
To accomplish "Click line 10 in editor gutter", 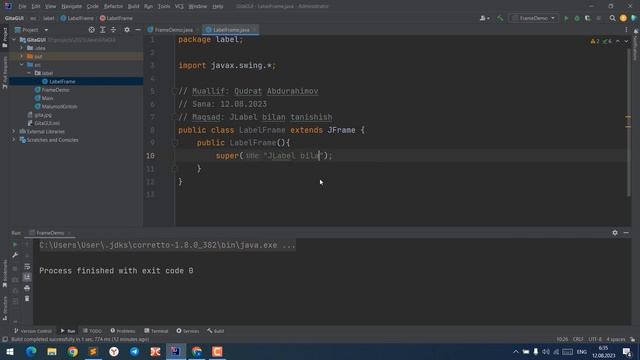I will pyautogui.click(x=150, y=156).
